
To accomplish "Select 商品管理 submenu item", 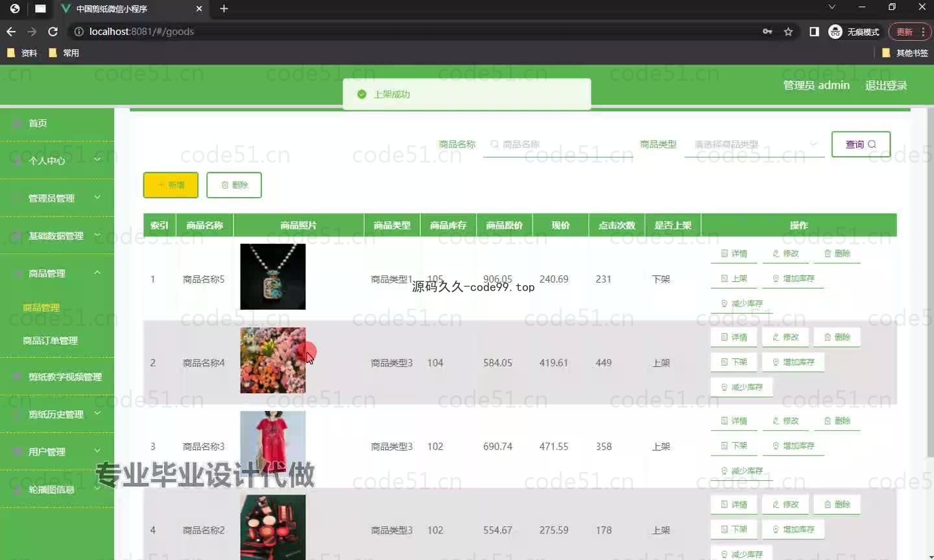I will point(42,308).
